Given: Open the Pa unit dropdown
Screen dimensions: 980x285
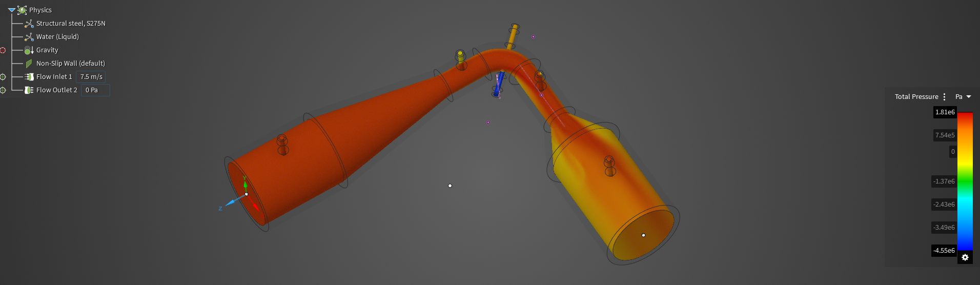Looking at the screenshot, I should (963, 97).
